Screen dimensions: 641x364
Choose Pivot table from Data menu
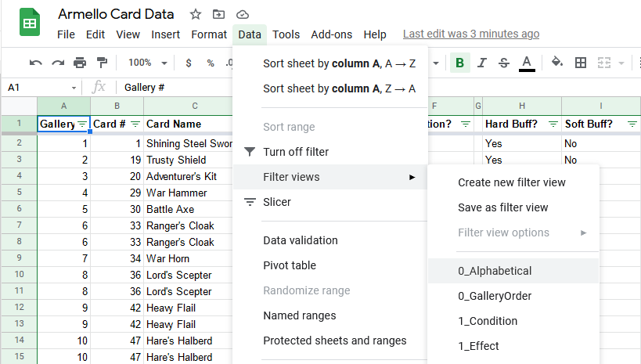click(290, 265)
